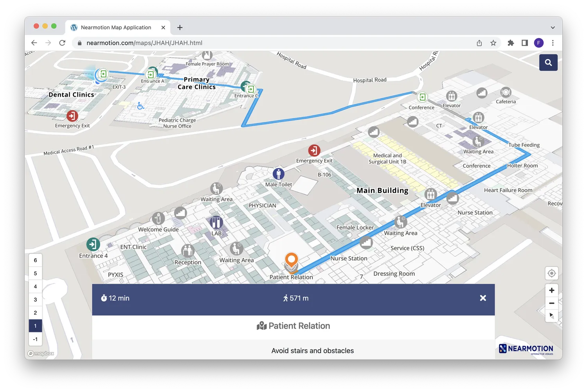This screenshot has height=392, width=587.
Task: Click the browser address bar
Action: [274, 43]
